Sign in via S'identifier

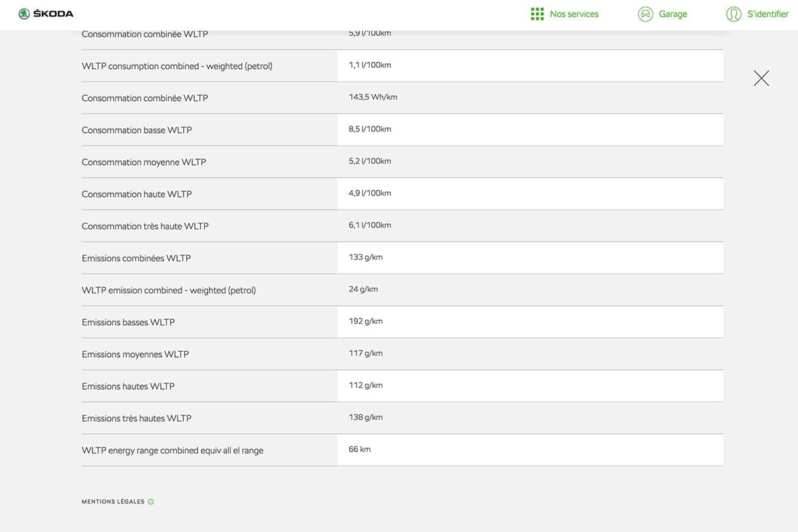click(x=767, y=14)
